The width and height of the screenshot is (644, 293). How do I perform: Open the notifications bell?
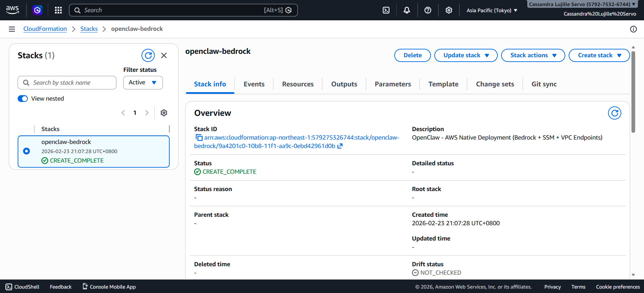point(407,10)
